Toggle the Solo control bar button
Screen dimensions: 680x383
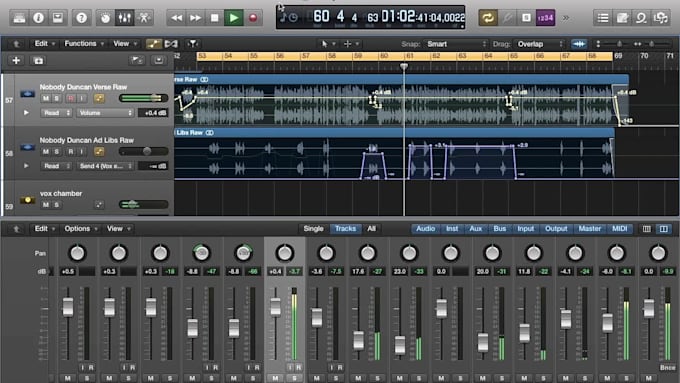pos(526,18)
